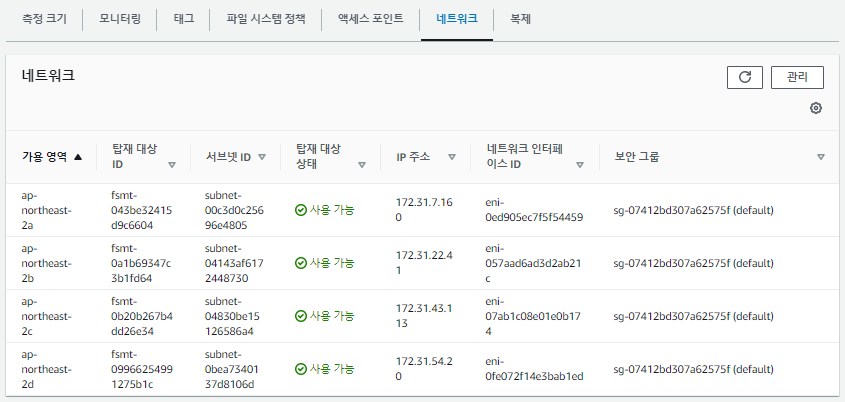Click status check icon in ap-northeast-2c row
Screen dimensions: 845x402
point(301,316)
